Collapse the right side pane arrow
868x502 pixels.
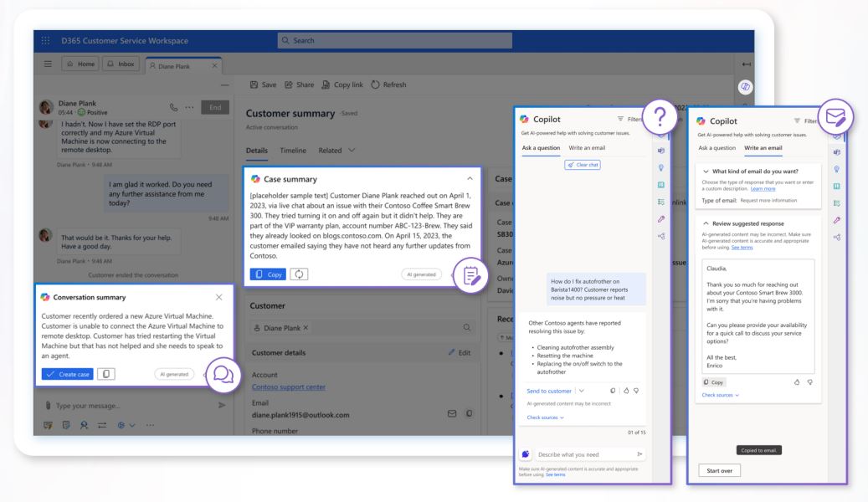tap(747, 64)
